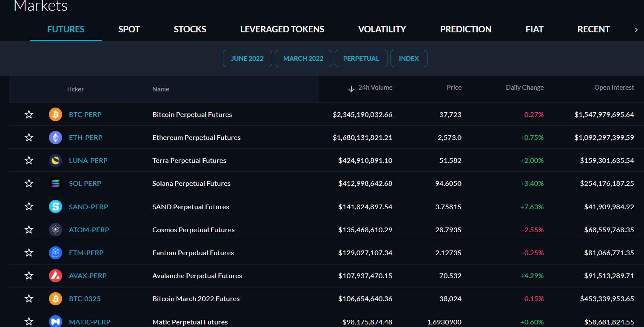644x327 pixels.
Task: Go to the Volatility tab
Action: (382, 29)
